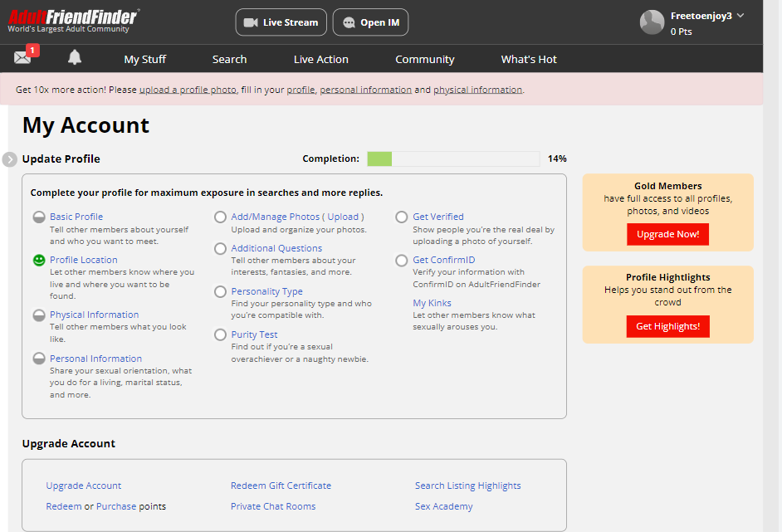Open the mail inbox envelope icon
782x532 pixels.
22,58
